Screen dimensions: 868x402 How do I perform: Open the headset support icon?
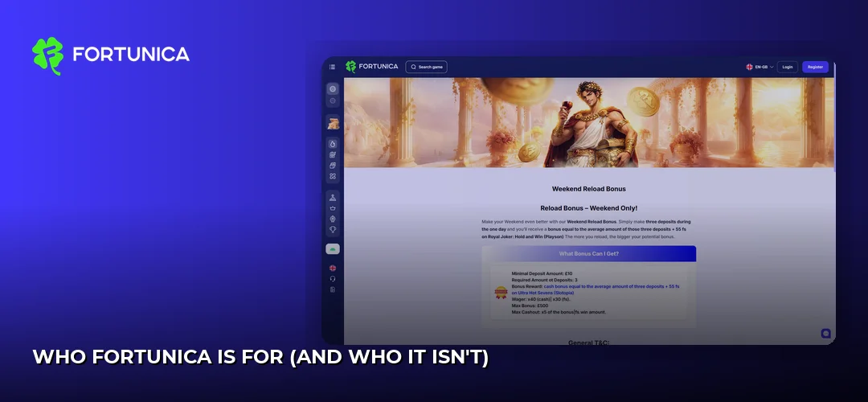(333, 278)
